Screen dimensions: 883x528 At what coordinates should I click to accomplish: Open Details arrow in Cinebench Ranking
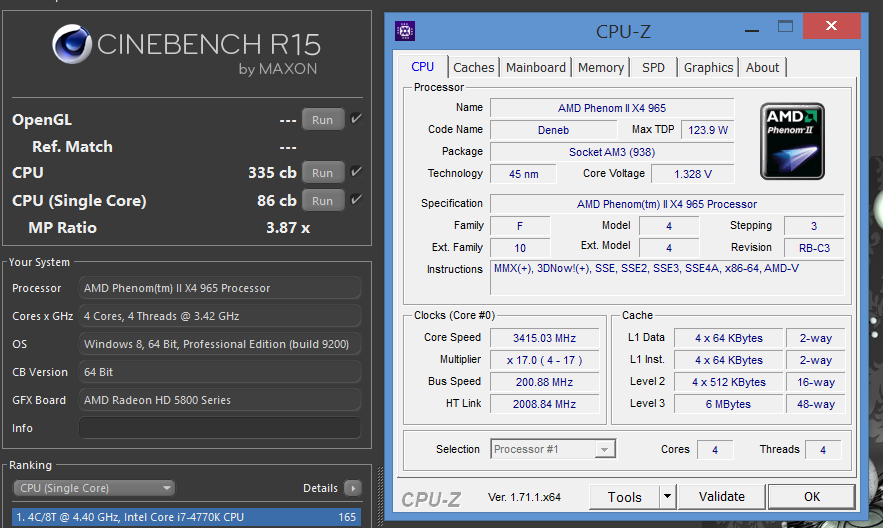353,488
